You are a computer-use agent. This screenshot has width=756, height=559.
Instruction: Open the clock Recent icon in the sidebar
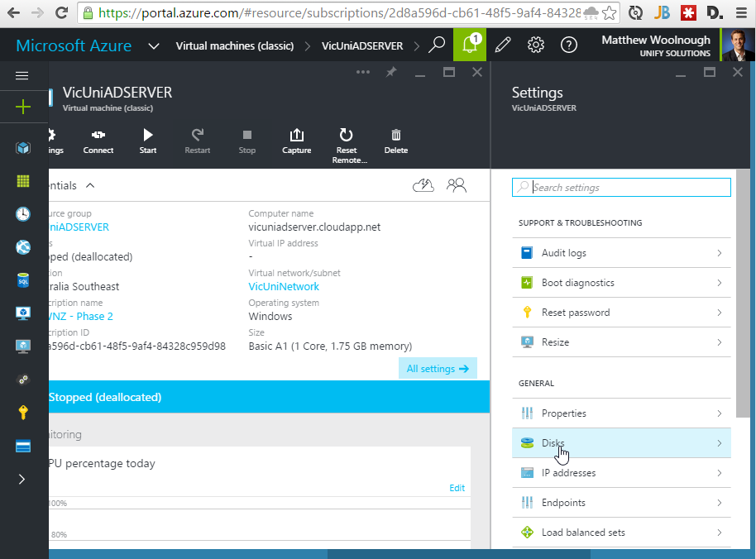(22, 214)
